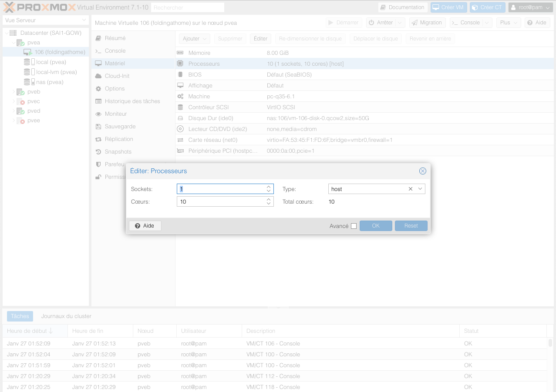556x392 pixels.
Task: Toggle the Avancé checkbox
Action: point(354,226)
